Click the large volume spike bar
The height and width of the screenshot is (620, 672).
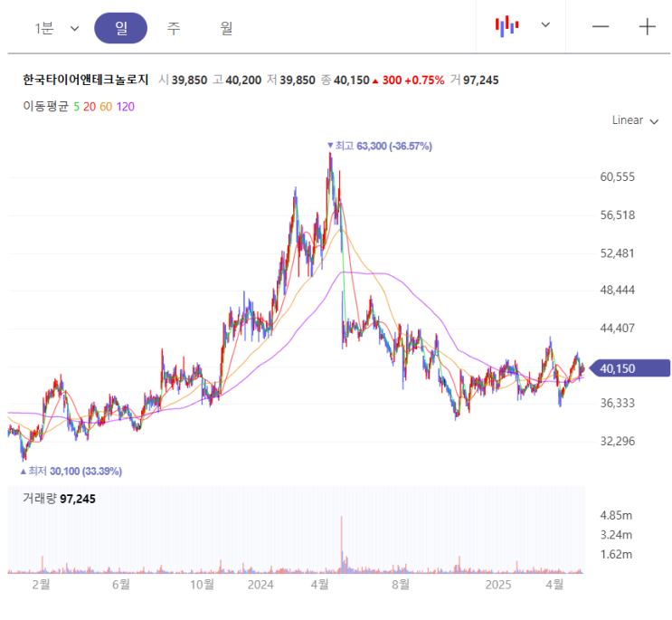pos(342,544)
